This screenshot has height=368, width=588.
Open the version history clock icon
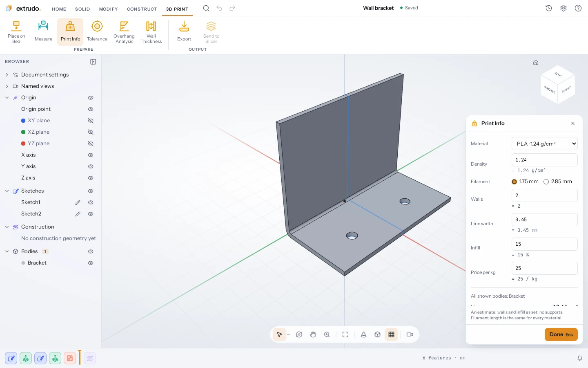(549, 8)
